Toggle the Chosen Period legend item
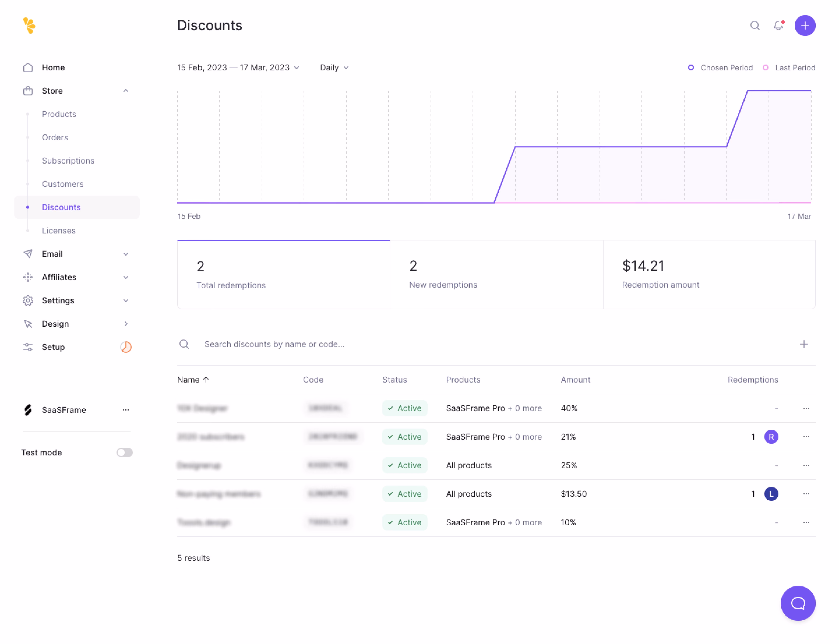This screenshot has width=839, height=644. [x=720, y=68]
